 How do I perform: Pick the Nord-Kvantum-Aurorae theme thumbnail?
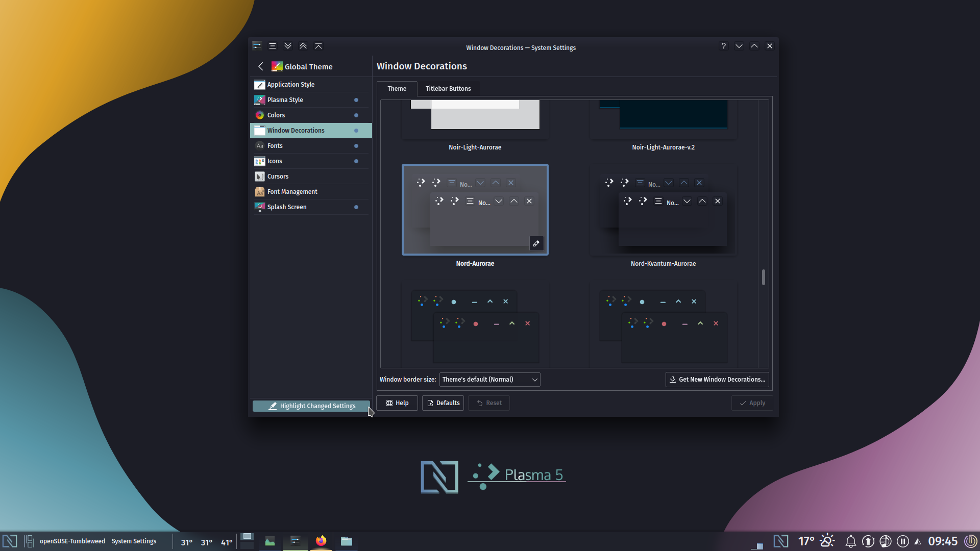(x=664, y=210)
